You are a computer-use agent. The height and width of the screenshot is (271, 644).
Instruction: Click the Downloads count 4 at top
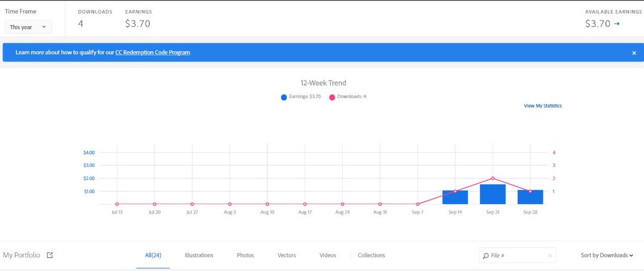click(81, 24)
